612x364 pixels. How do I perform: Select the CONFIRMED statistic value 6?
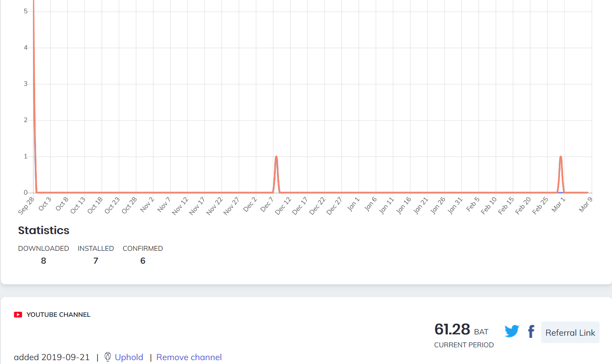tap(143, 261)
